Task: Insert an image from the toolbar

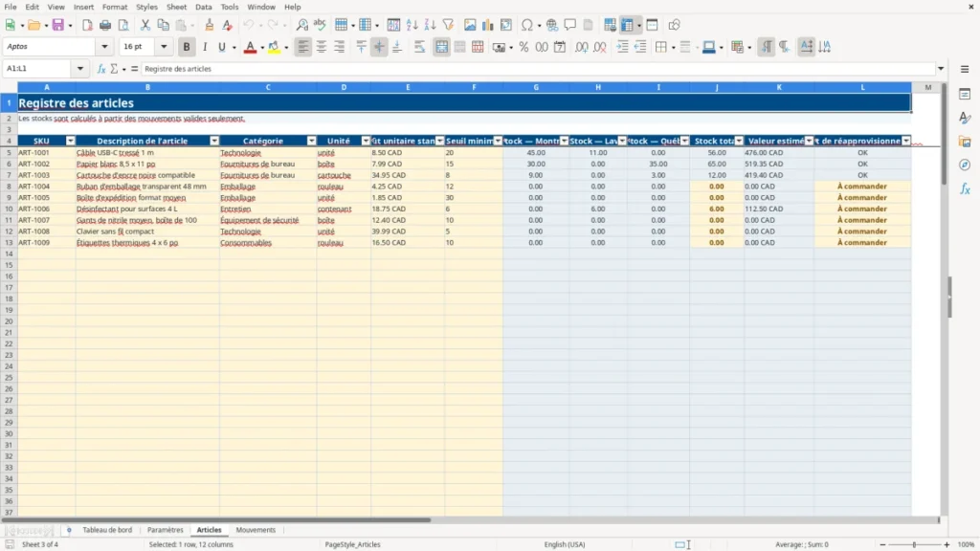Action: [470, 25]
